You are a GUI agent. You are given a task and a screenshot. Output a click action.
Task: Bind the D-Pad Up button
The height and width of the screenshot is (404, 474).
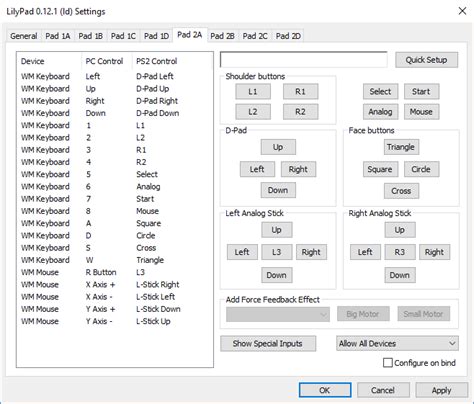pos(278,147)
